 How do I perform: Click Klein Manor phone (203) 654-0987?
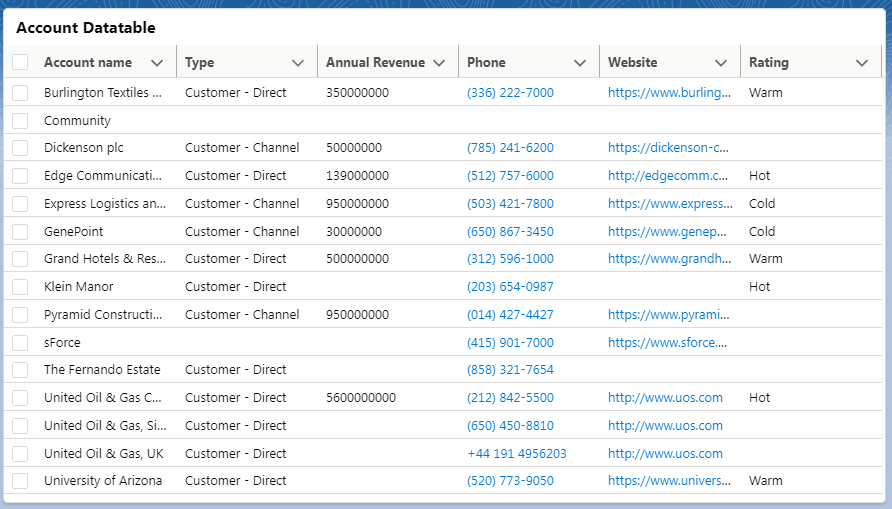coord(510,287)
